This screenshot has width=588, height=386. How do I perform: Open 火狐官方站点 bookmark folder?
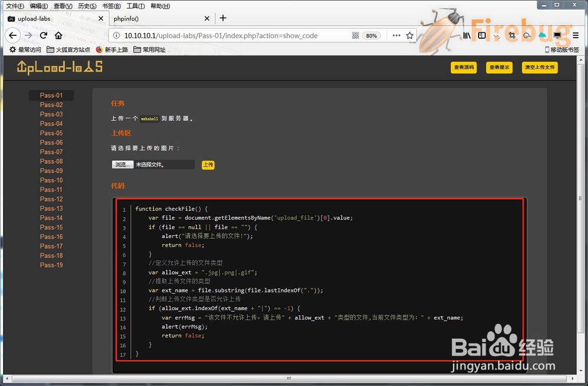pyautogui.click(x=69, y=49)
